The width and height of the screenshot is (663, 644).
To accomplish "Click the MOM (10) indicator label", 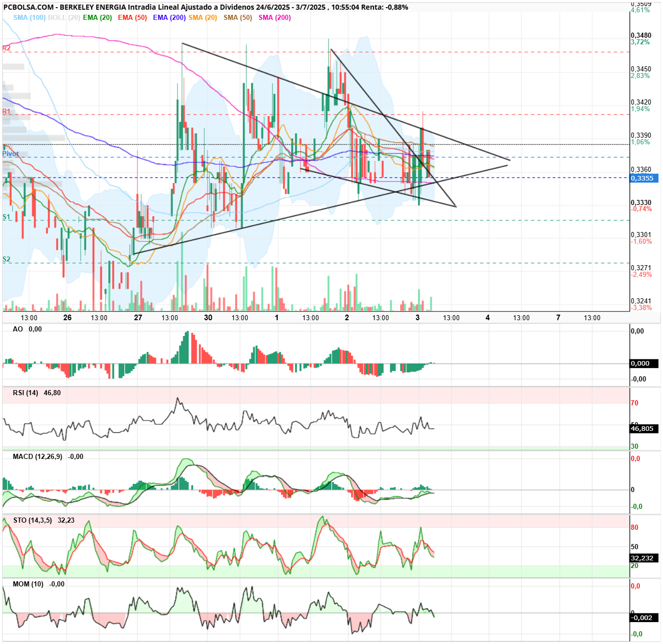I will [28, 584].
